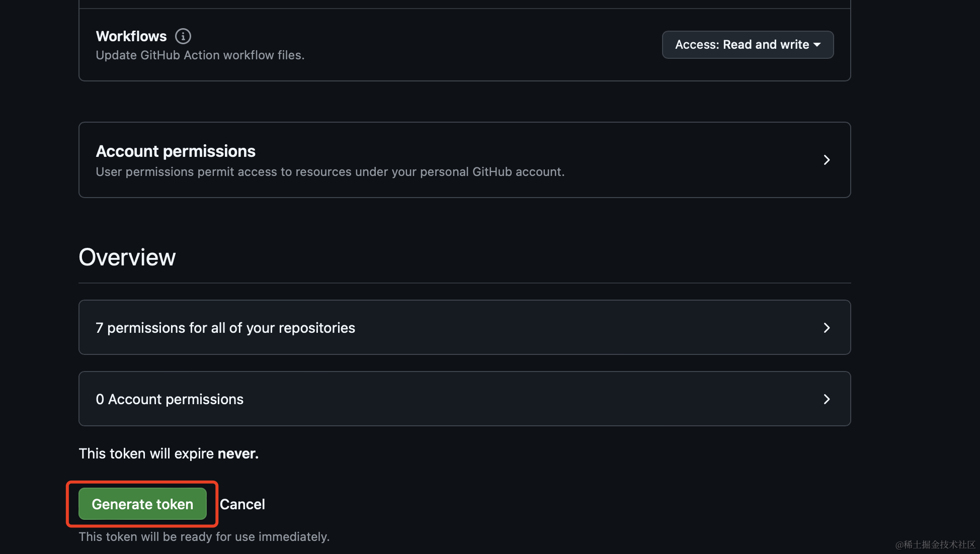980x554 pixels.
Task: Expand 7 permissions for all repositories
Action: click(x=225, y=328)
